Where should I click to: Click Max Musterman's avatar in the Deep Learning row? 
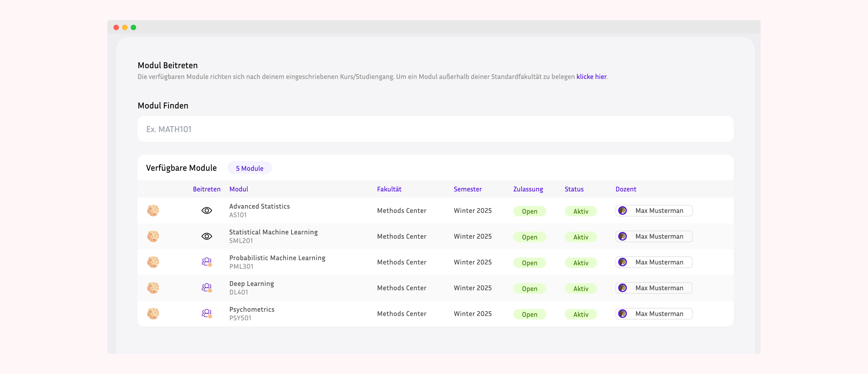(623, 288)
